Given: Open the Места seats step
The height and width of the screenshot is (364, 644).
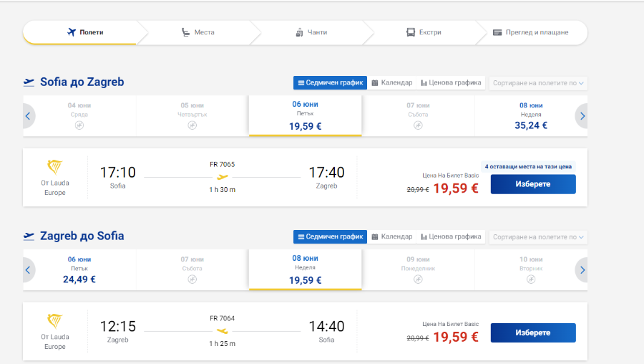Looking at the screenshot, I should pos(198,32).
